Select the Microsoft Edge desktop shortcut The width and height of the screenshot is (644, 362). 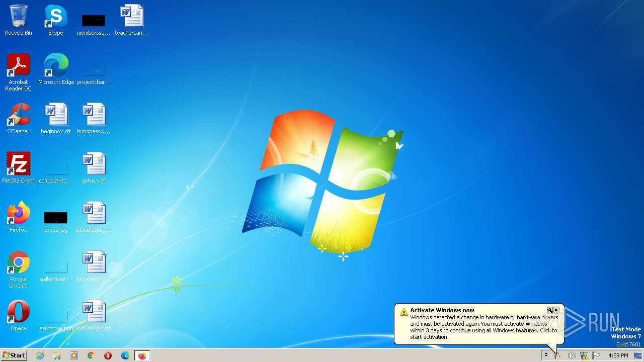click(x=56, y=69)
